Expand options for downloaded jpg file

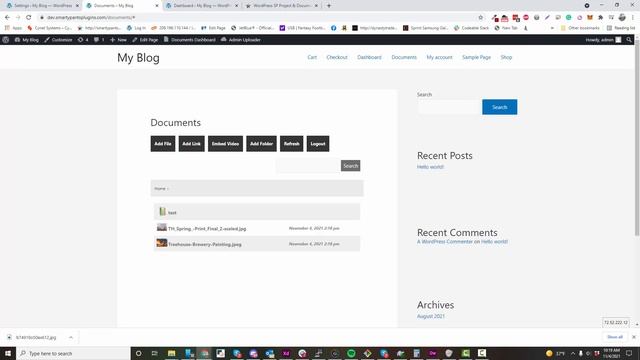[71, 337]
